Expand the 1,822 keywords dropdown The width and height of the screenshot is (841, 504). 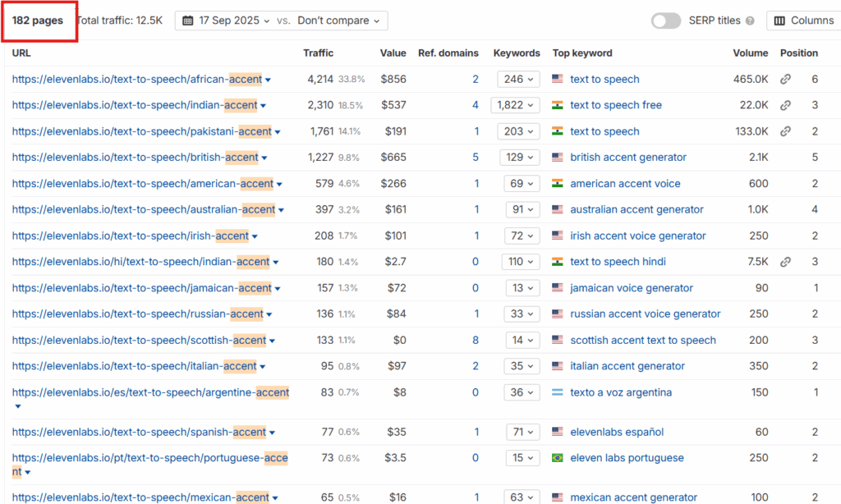point(515,105)
